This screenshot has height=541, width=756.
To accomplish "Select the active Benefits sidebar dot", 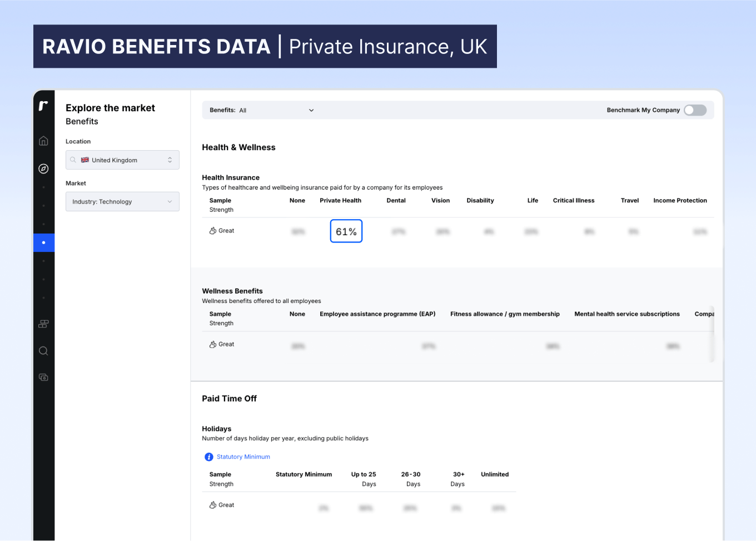I will [x=44, y=242].
